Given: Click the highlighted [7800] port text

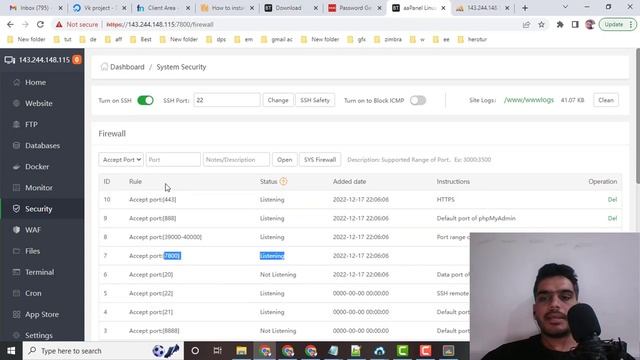Looking at the screenshot, I should pyautogui.click(x=172, y=256).
